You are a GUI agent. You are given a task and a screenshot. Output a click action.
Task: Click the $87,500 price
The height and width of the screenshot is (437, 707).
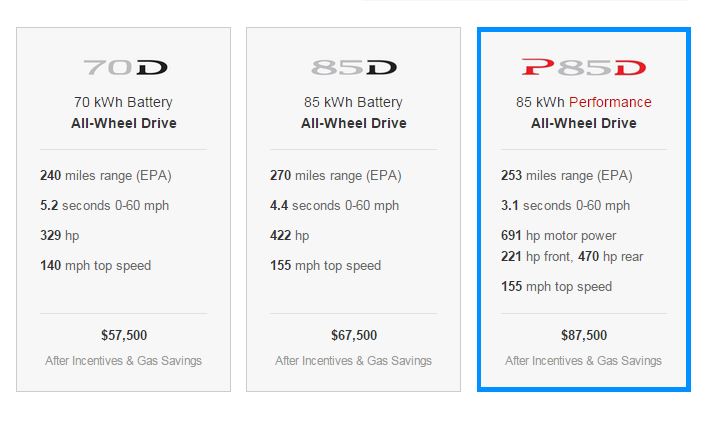[x=584, y=335]
